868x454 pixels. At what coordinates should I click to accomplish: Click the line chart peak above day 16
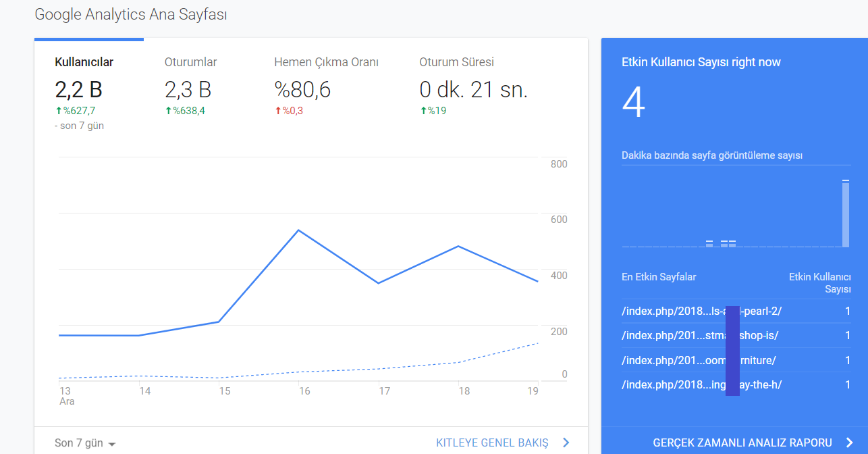(x=298, y=230)
